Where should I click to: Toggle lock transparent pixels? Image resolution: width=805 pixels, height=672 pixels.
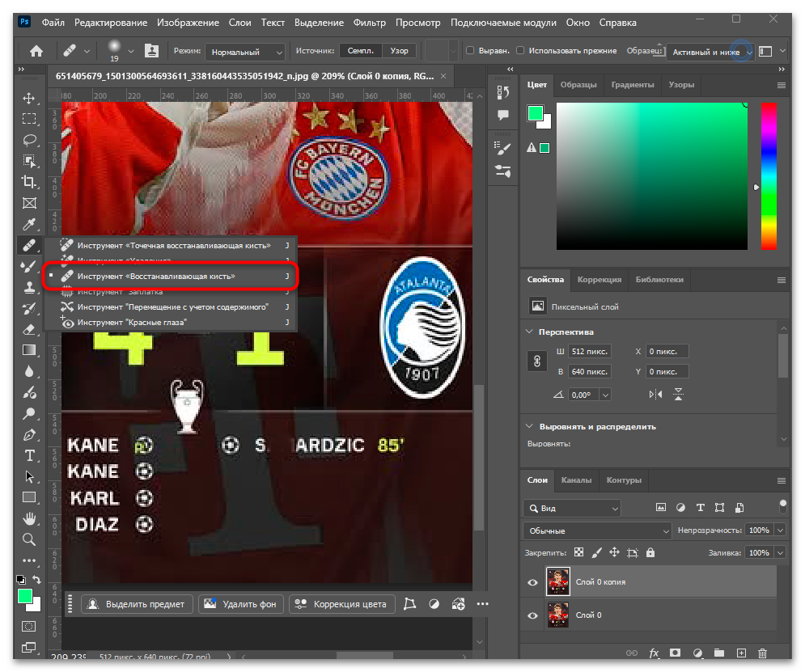tap(578, 552)
